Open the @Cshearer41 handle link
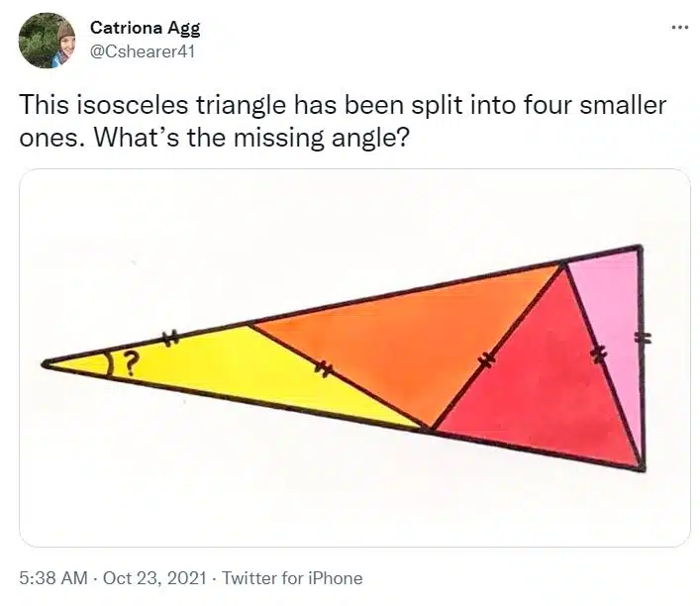Viewport: 700px width, 606px height. [143, 51]
